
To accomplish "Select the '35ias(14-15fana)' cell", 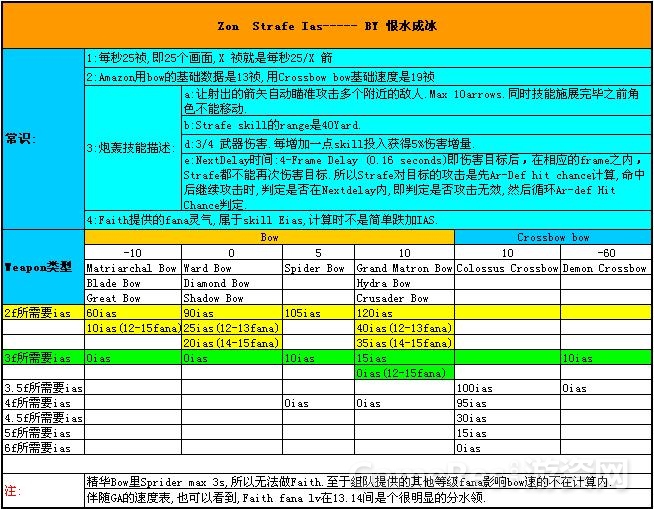I will click(x=404, y=343).
